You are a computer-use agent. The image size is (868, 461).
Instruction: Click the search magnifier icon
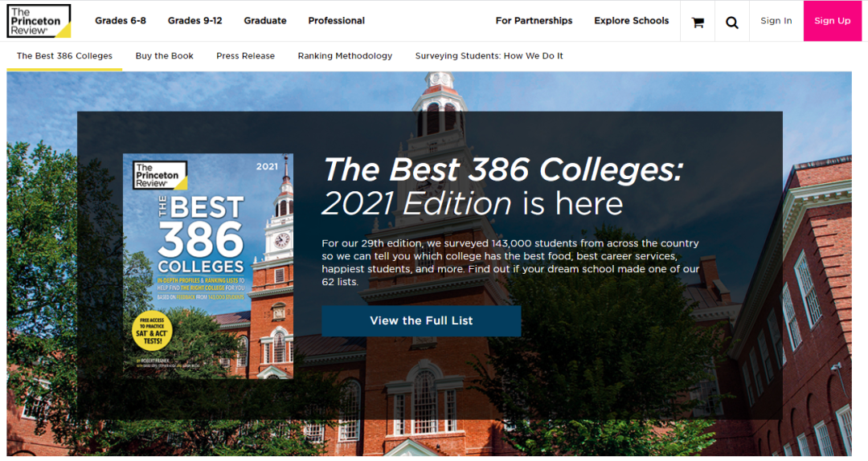point(732,22)
